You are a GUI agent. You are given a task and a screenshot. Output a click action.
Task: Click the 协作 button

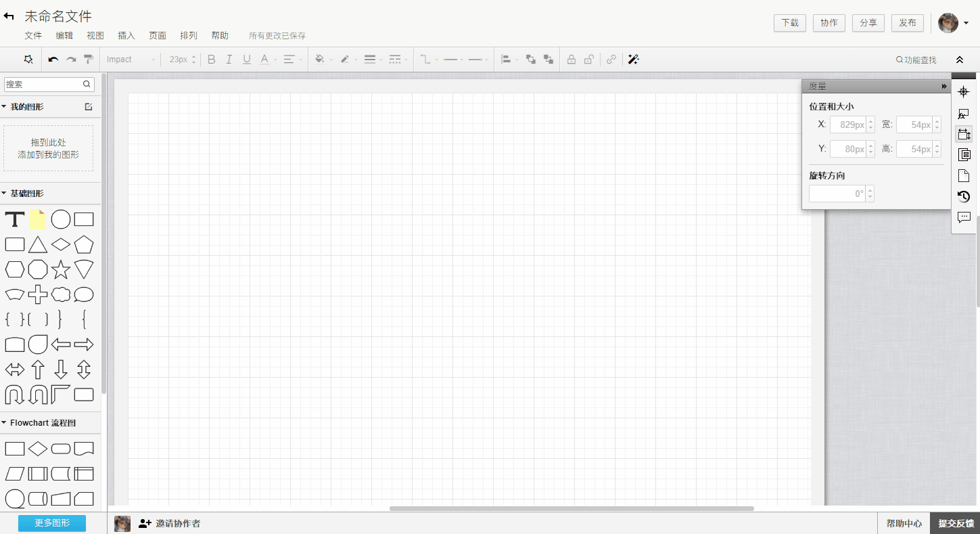tap(829, 22)
